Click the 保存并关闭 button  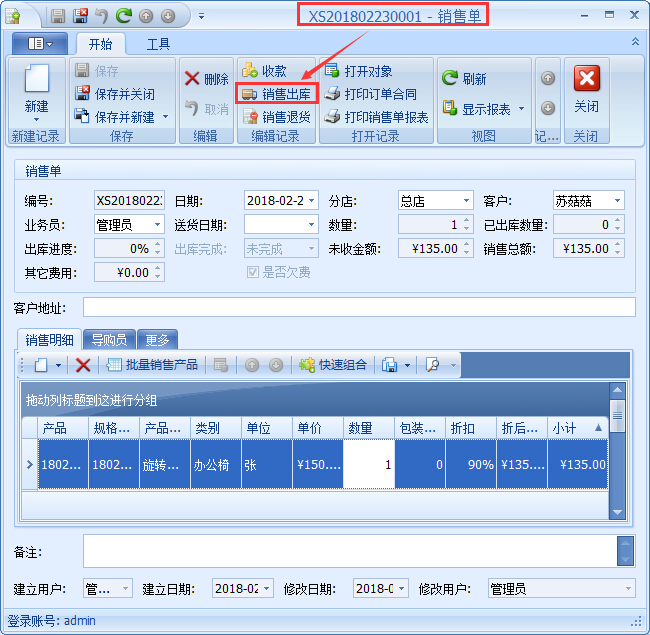coord(116,94)
